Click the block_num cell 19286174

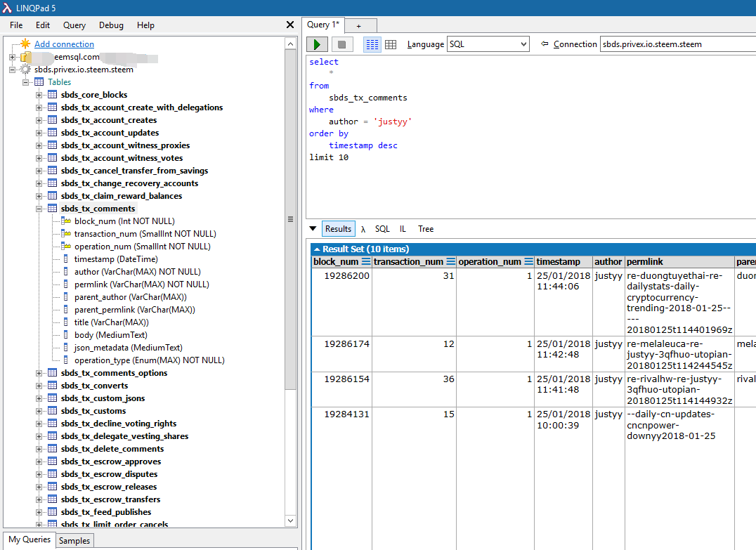click(x=341, y=354)
